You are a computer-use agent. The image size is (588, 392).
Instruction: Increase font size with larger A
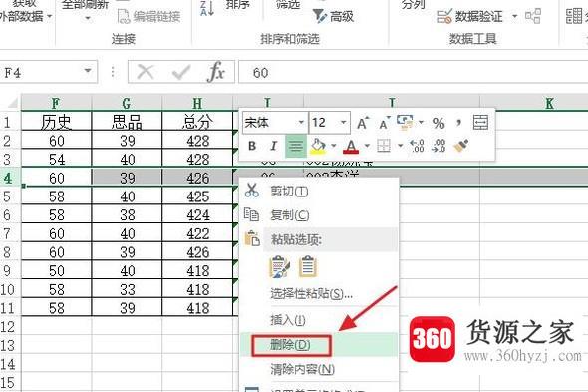(x=363, y=123)
